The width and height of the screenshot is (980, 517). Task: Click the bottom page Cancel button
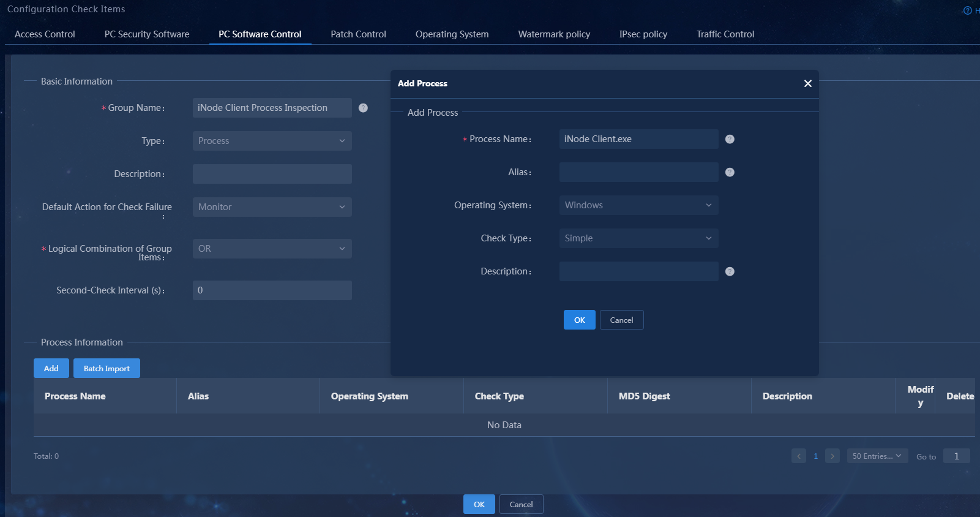pos(522,504)
